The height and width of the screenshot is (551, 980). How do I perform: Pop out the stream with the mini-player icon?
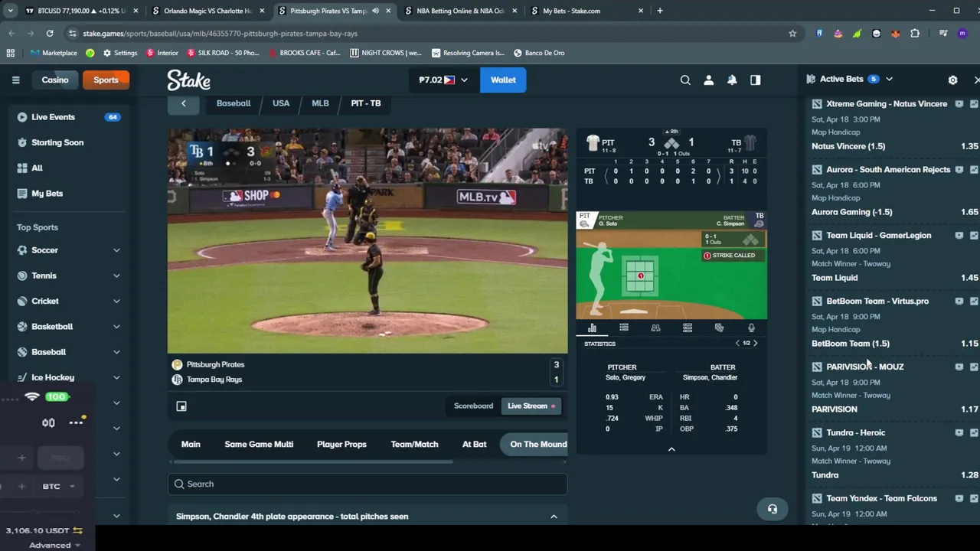coord(181,406)
